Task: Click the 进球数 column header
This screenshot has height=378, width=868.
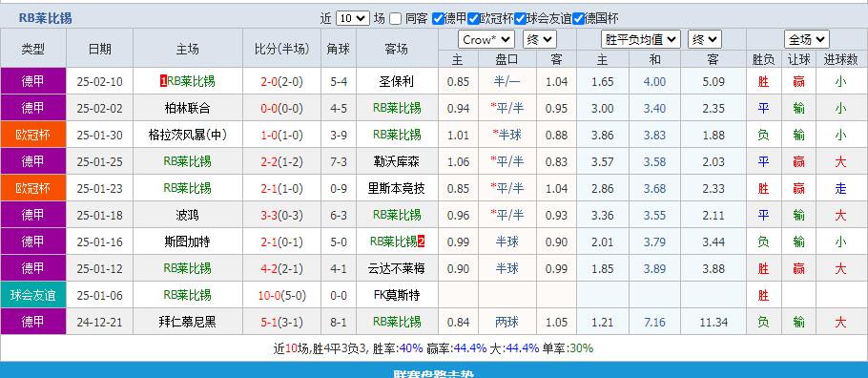Action: 840,59
